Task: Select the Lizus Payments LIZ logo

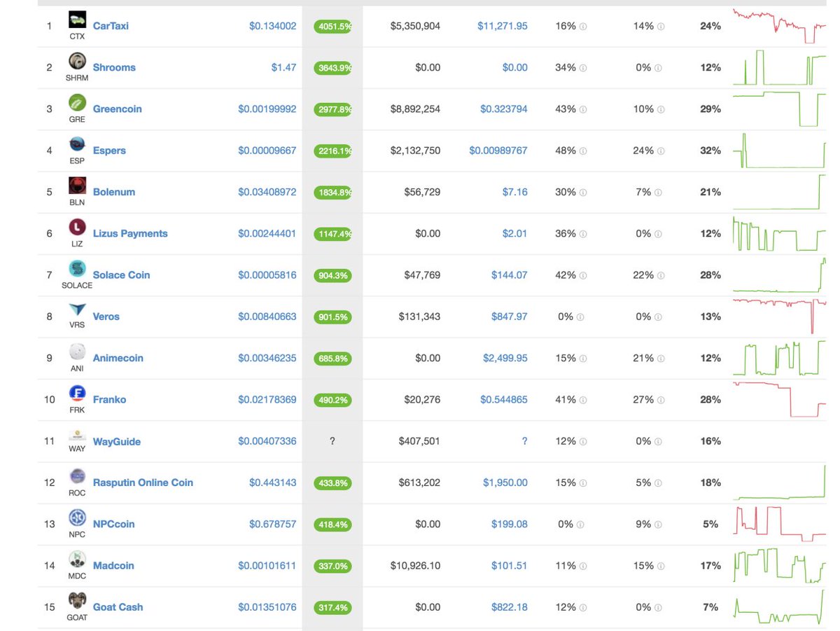Action: (x=77, y=227)
